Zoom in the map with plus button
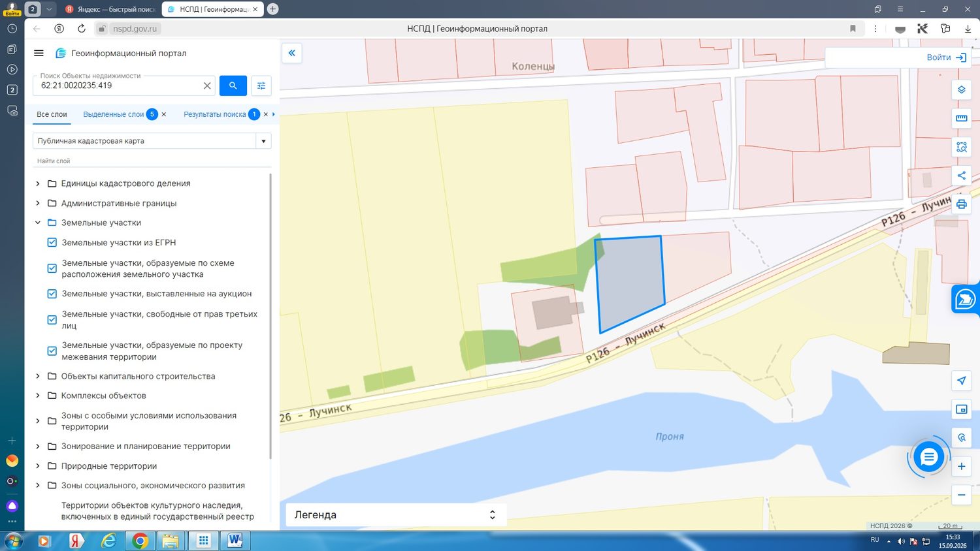This screenshot has width=980, height=551. tap(962, 466)
